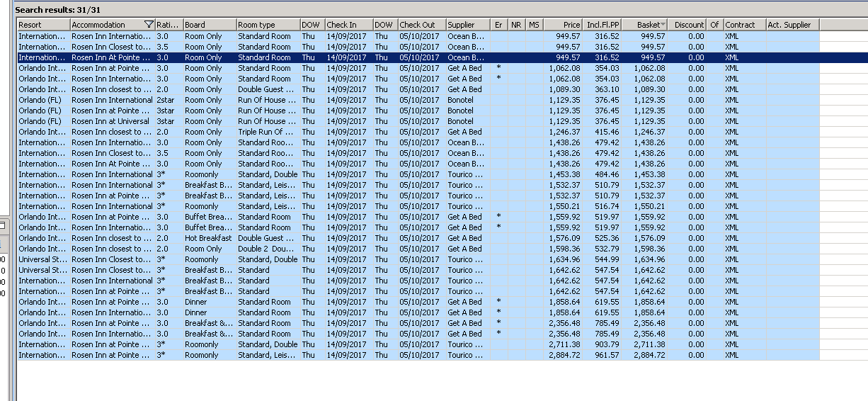Image resolution: width=868 pixels, height=401 pixels.
Task: Click 1,550.21 in the Basket column
Action: tap(649, 206)
